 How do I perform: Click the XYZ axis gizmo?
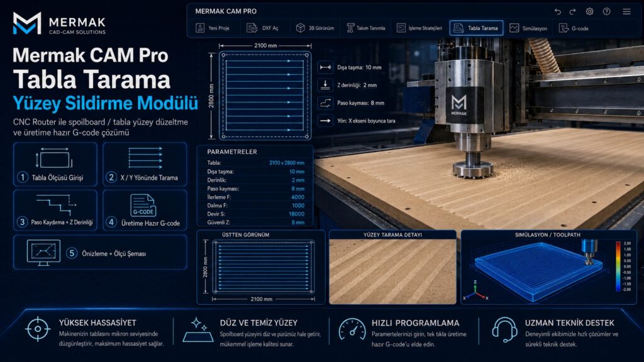click(x=475, y=292)
